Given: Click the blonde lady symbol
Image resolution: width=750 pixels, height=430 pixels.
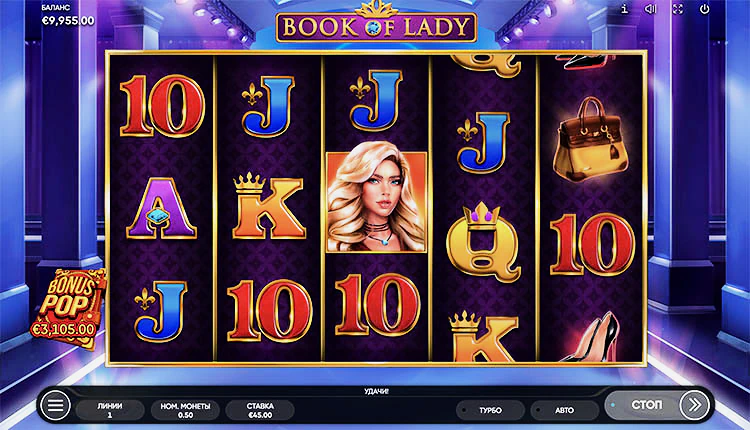Looking at the screenshot, I should [376, 202].
